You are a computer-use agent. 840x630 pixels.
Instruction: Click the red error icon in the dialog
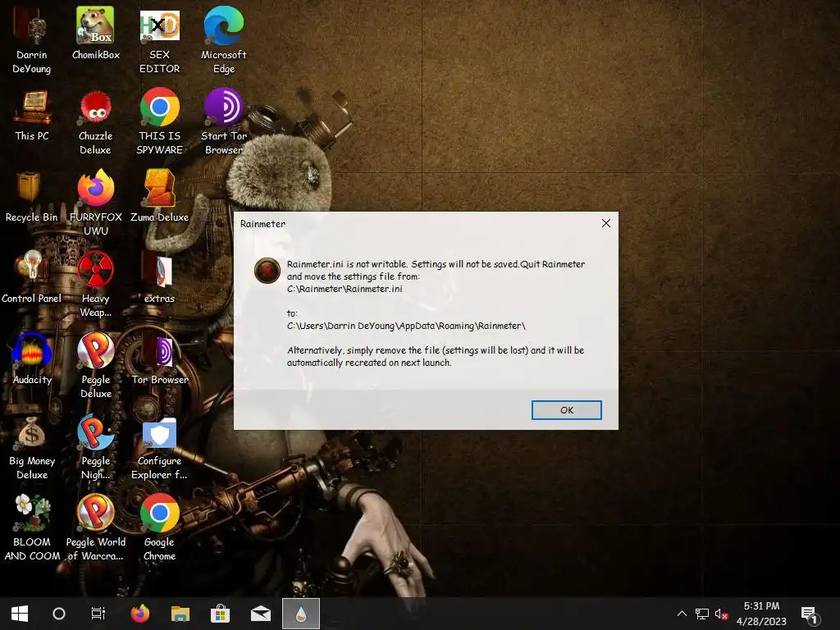pos(267,271)
